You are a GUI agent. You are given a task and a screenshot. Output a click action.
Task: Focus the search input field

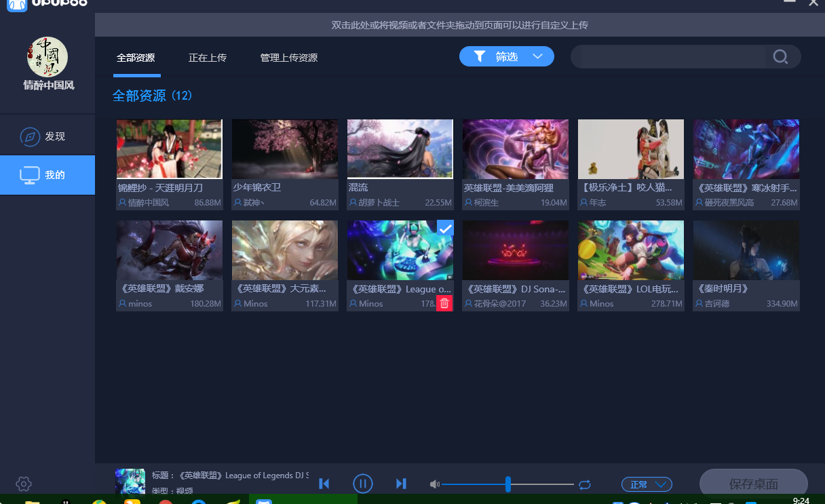(x=672, y=57)
